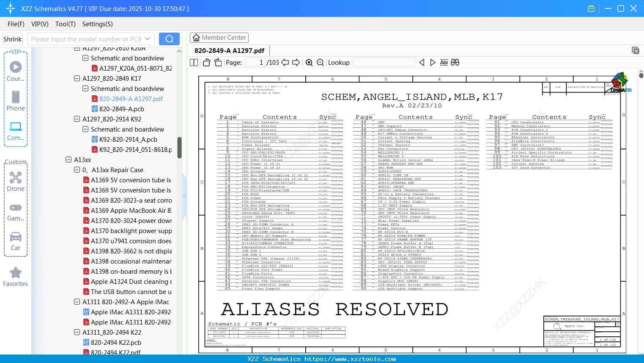The width and height of the screenshot is (644, 363).
Task: Open the 820-2494 K22.pcb file
Action: pyautogui.click(x=116, y=342)
